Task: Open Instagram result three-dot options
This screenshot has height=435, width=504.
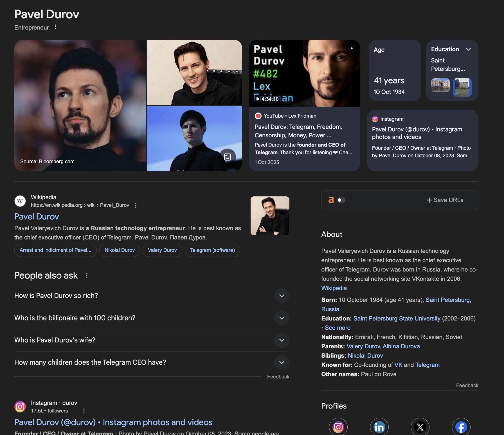Action: point(84,411)
